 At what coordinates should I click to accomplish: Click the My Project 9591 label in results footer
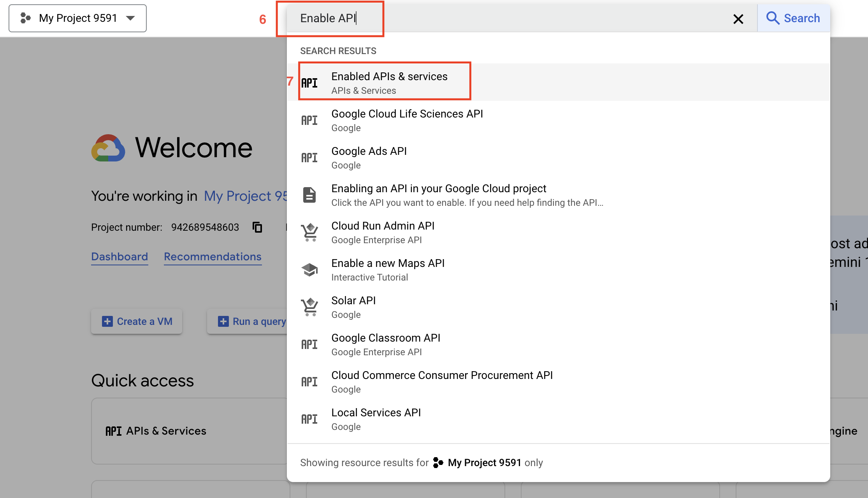[x=484, y=463]
